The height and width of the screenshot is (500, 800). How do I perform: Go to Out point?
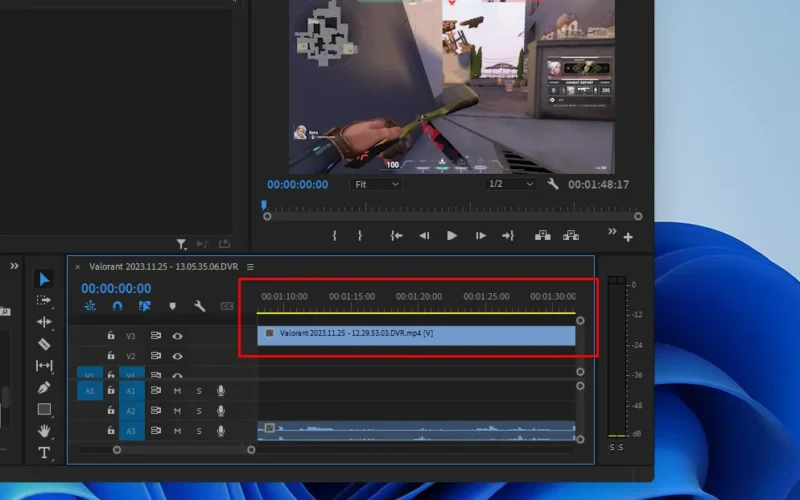coord(508,236)
